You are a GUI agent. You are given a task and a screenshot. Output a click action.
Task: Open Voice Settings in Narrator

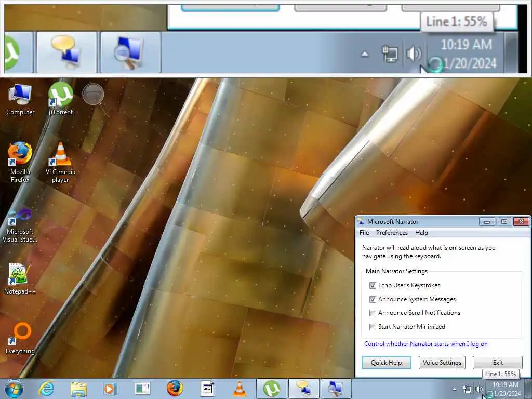442,362
